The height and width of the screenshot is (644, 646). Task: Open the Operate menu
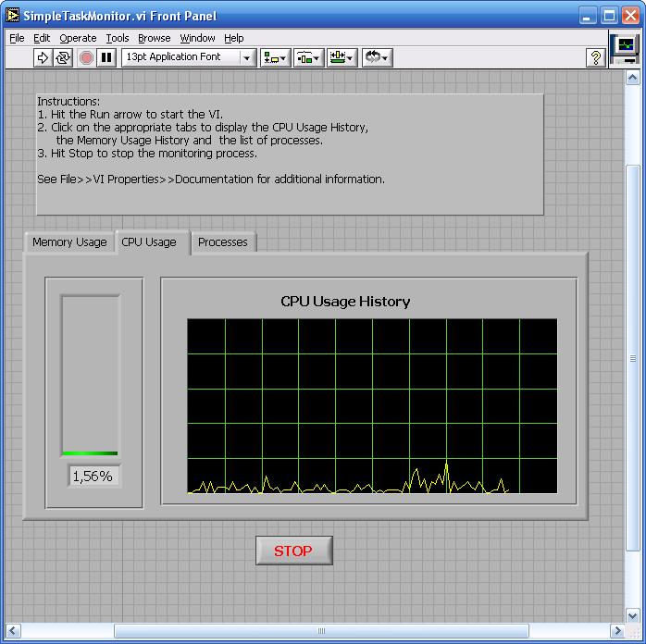coord(78,38)
